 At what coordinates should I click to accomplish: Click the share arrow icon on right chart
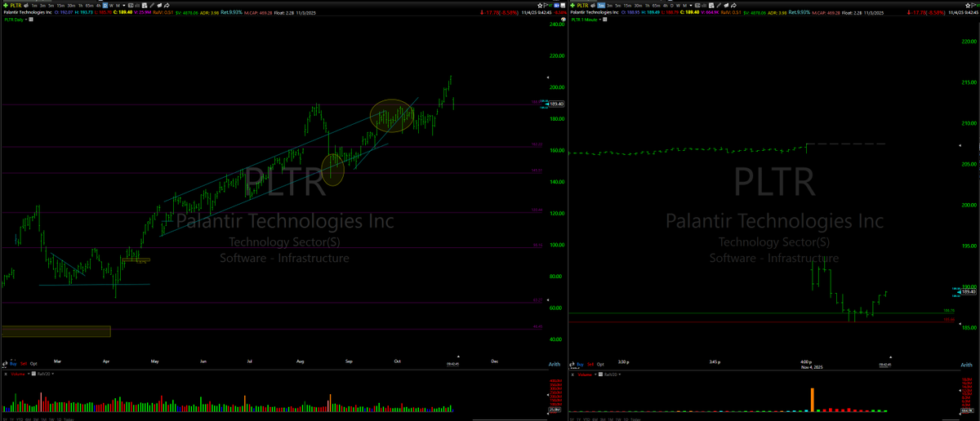(733, 5)
